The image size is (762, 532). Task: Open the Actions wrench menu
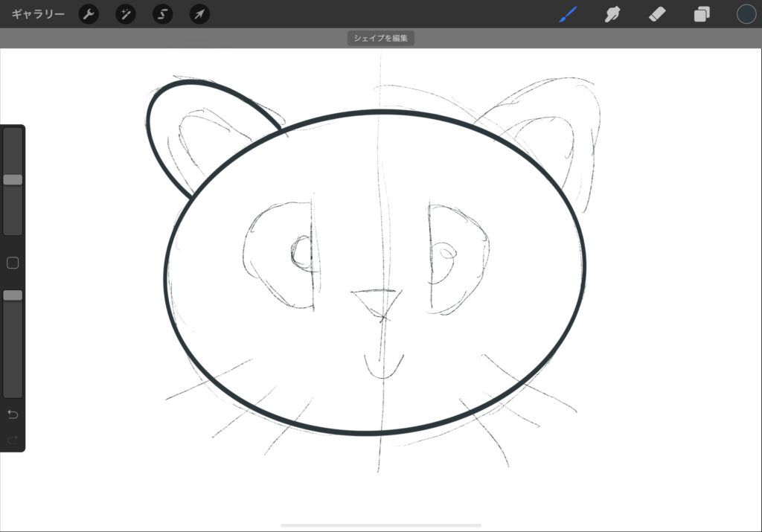coord(89,14)
